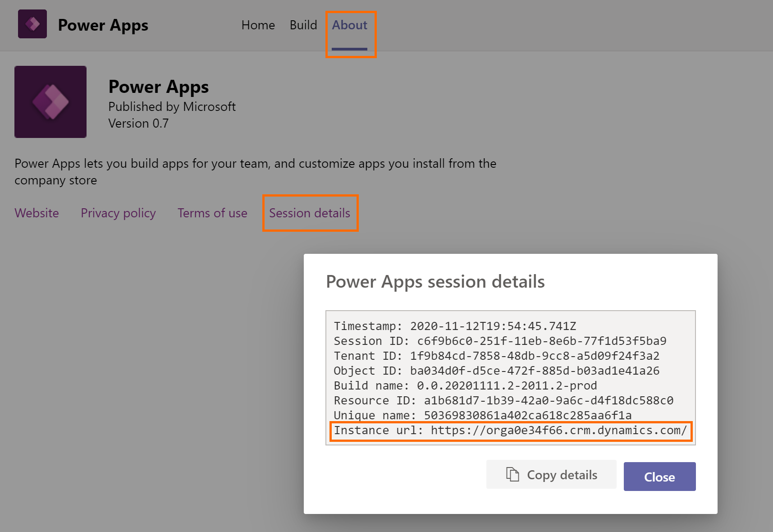Click the Tenant ID line
This screenshot has width=773, height=532.
point(496,356)
